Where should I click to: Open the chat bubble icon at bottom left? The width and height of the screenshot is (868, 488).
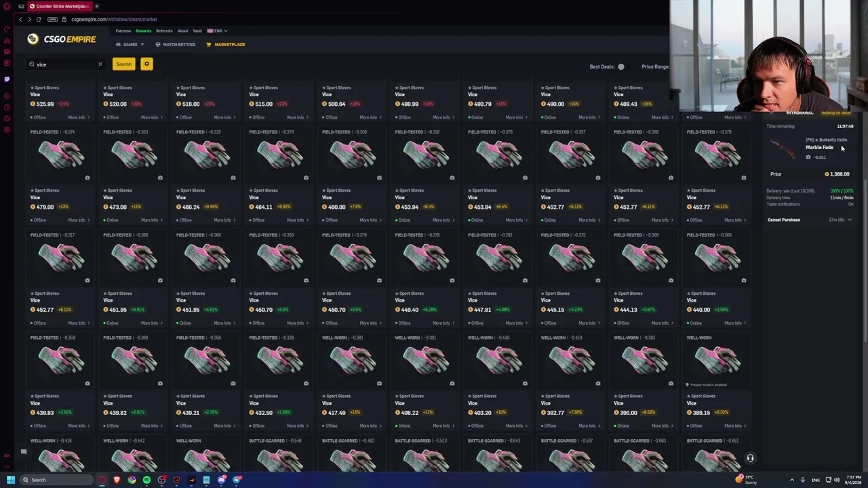[23, 452]
